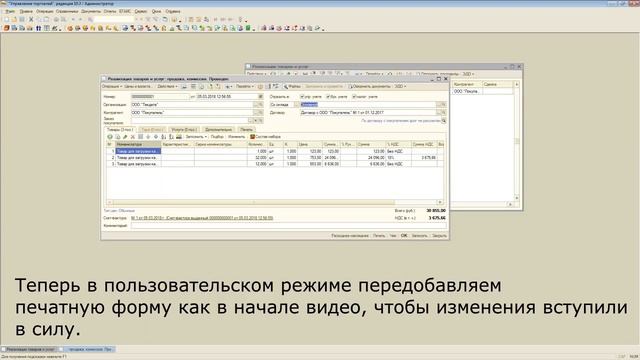Image resolution: width=640 pixels, height=360 pixels.
Task: Switch to the Печать tab
Action: [x=246, y=129]
